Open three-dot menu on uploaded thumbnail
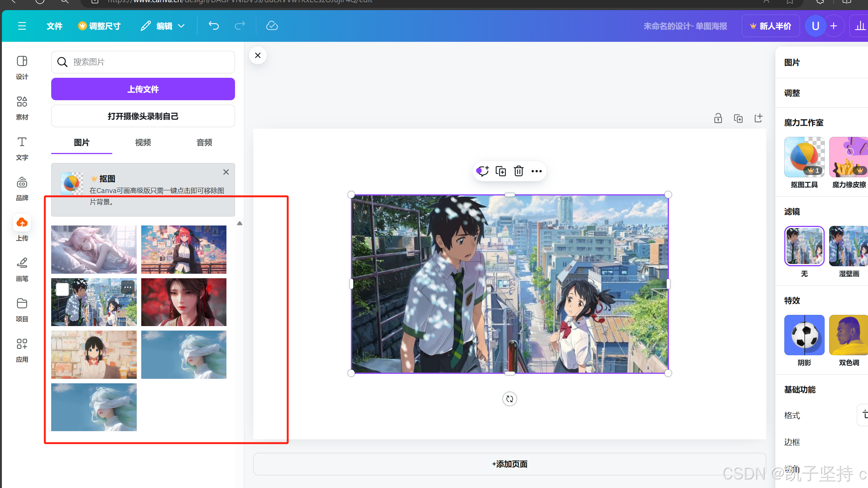 pyautogui.click(x=127, y=287)
